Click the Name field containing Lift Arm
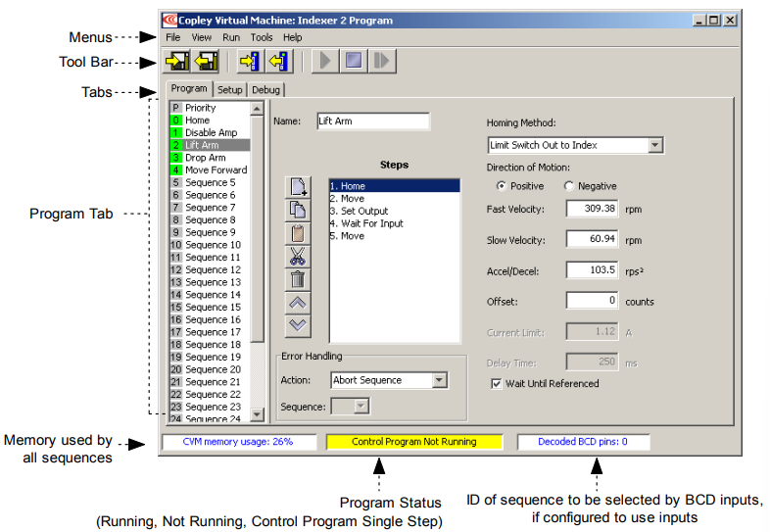The width and height of the screenshot is (770, 532). tap(373, 121)
